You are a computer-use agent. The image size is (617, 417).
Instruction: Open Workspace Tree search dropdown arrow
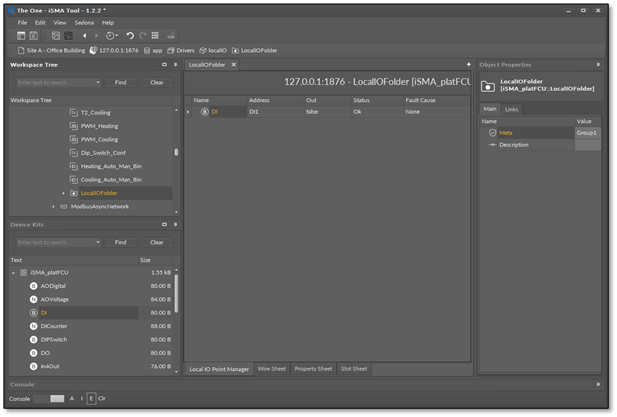point(98,82)
